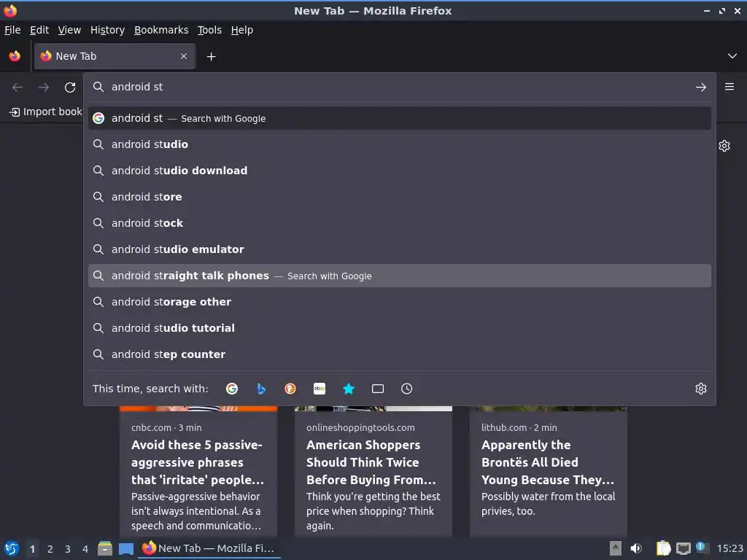
Task: Open the taskbar start menu icon
Action: [12, 548]
